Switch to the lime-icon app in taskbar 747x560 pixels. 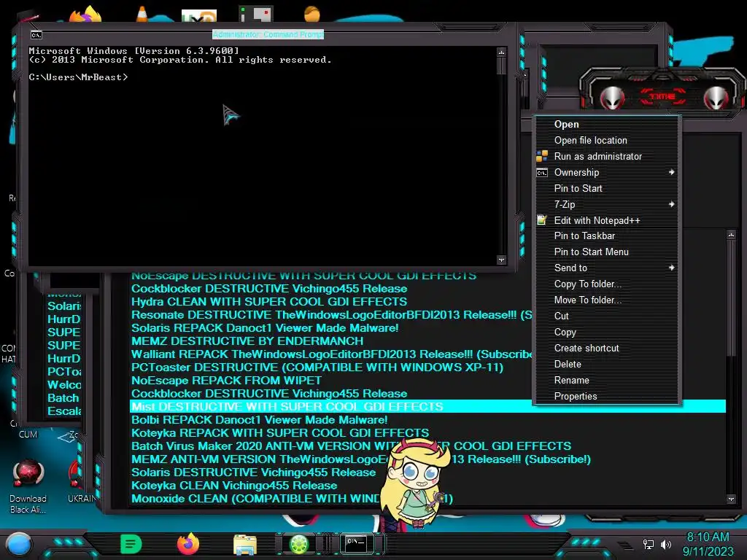[x=299, y=544]
